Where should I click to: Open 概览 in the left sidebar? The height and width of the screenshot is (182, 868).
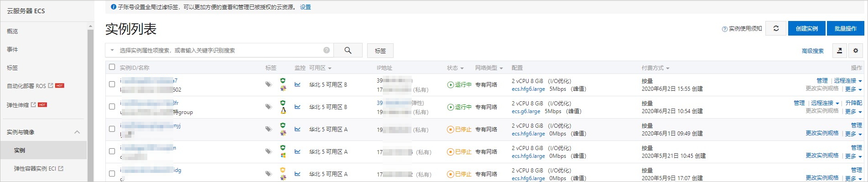tap(12, 31)
